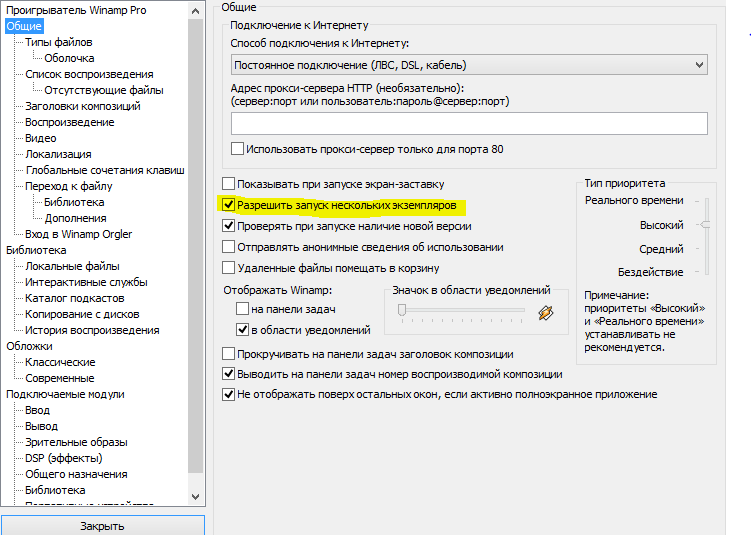
Task: Uncheck allow multiple instances option
Action: [x=228, y=205]
